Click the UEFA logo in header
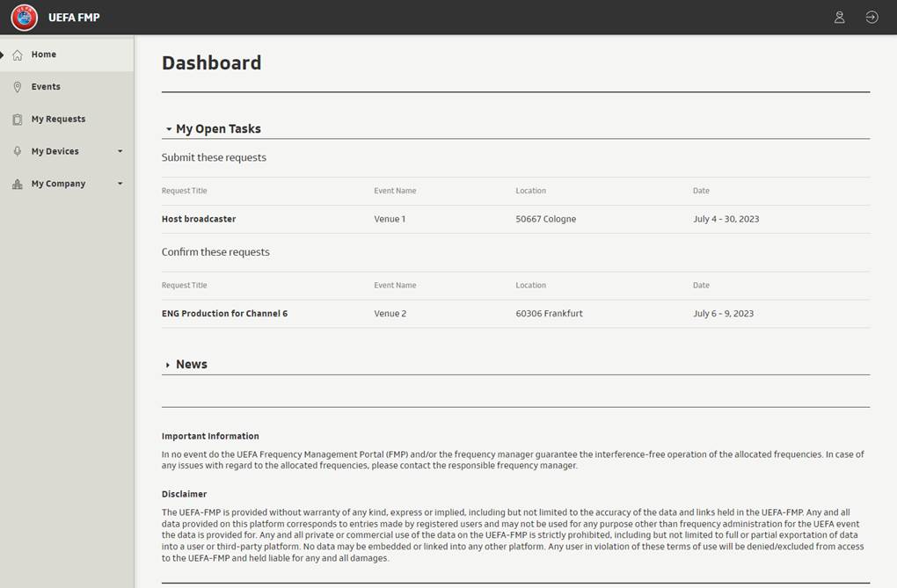This screenshot has height=588, width=897. pyautogui.click(x=25, y=18)
